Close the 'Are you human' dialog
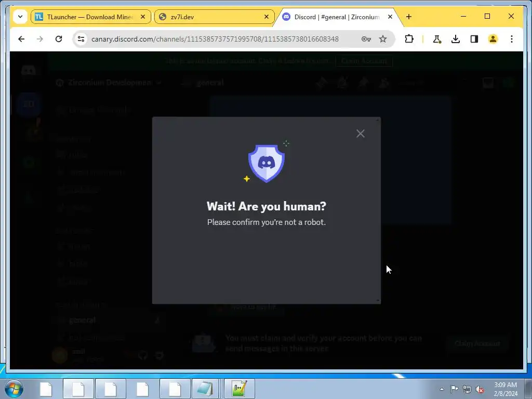The width and height of the screenshot is (532, 399). (361, 134)
